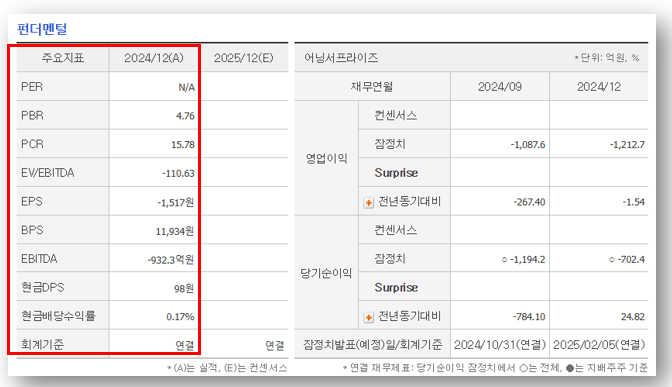
Task: Click the 펀더멘털 section heading
Action: point(42,29)
